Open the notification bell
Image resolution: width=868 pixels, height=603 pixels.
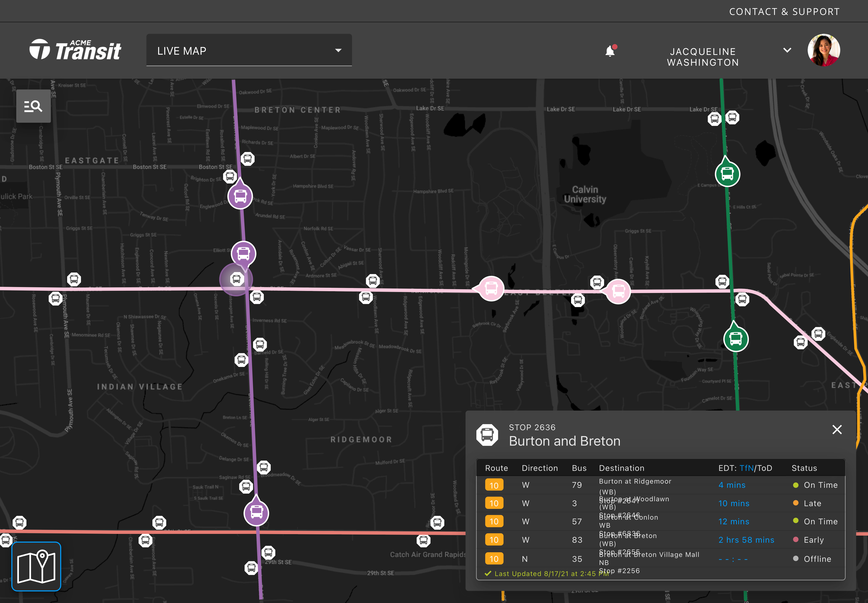point(610,51)
